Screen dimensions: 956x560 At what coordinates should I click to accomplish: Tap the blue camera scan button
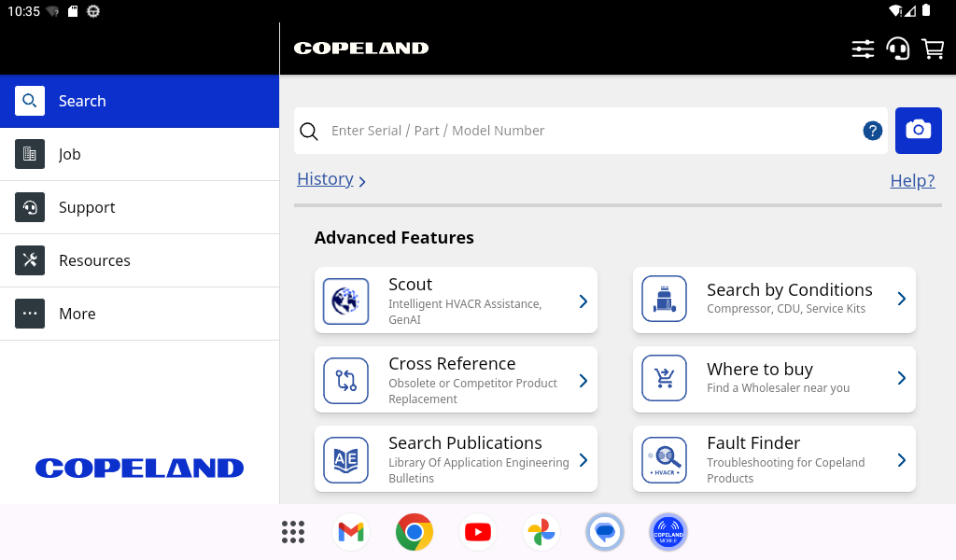point(919,131)
